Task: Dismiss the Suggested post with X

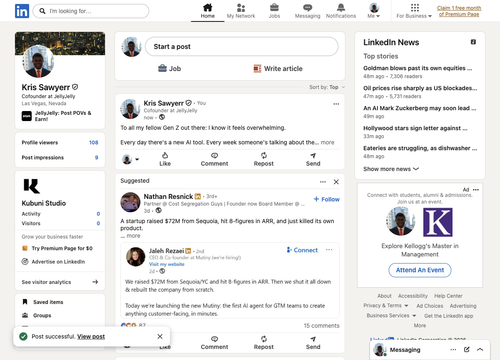Action: click(336, 182)
